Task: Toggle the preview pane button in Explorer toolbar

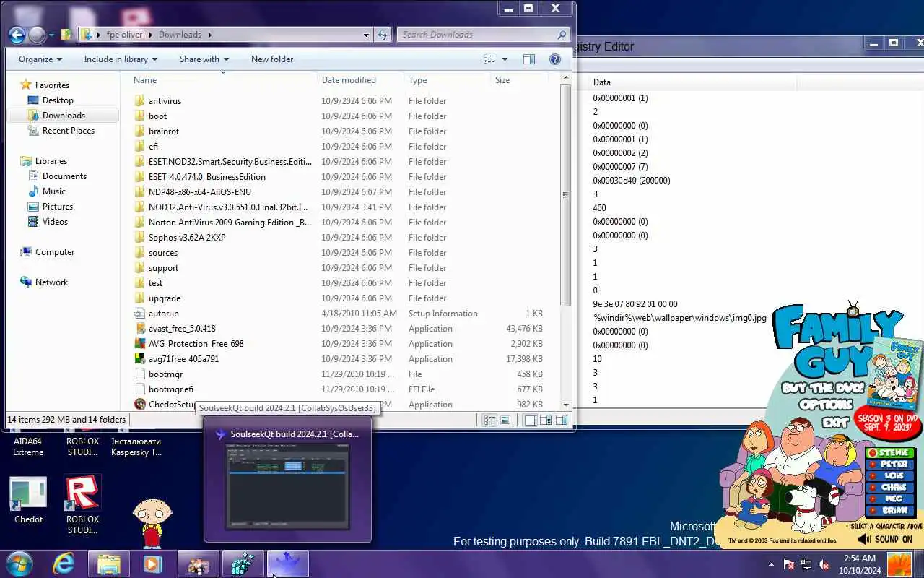Action: coord(529,59)
